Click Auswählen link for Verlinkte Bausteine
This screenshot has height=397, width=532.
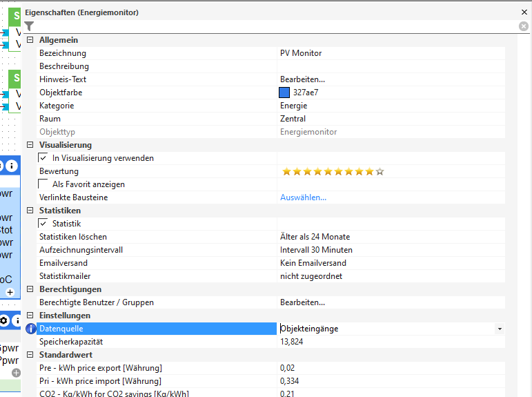(303, 197)
